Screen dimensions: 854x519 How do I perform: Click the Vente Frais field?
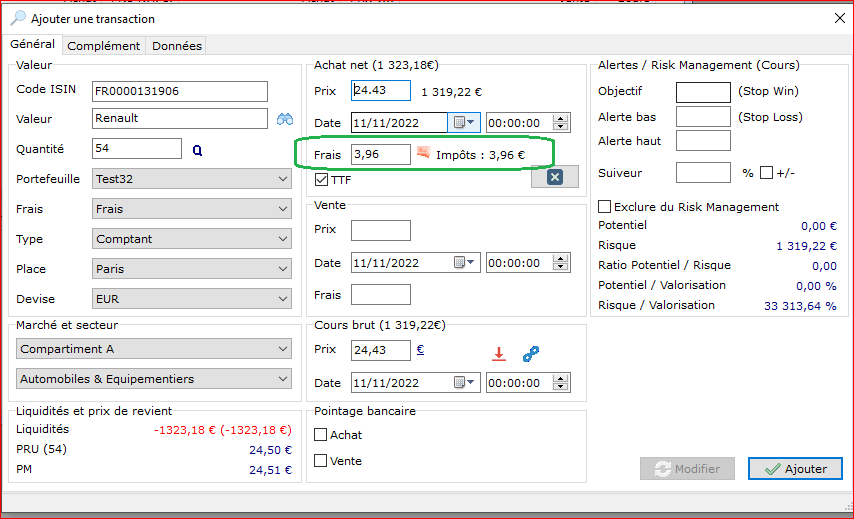[381, 294]
